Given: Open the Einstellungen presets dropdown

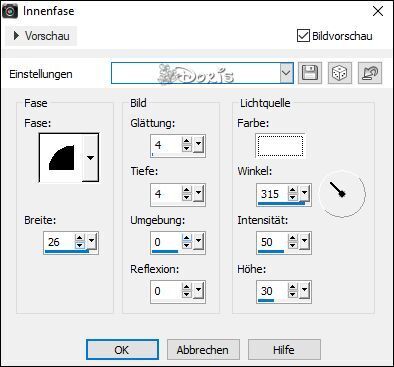Looking at the screenshot, I should coord(286,73).
